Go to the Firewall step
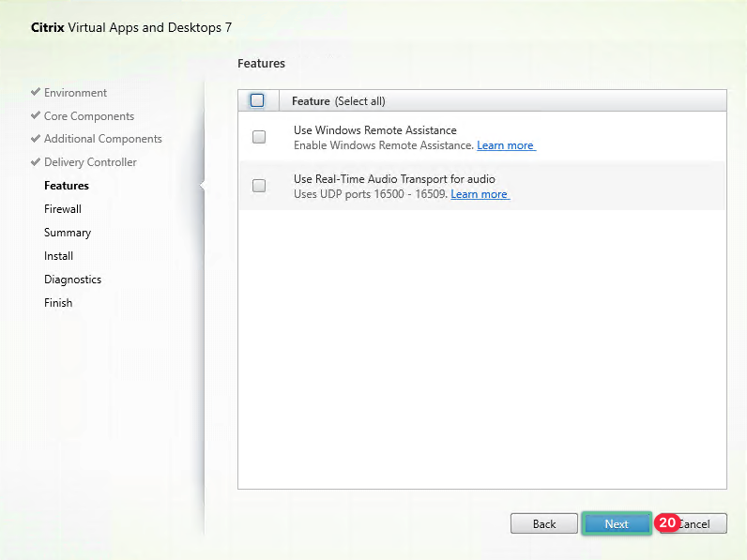Screen dimensions: 747x560 63,209
